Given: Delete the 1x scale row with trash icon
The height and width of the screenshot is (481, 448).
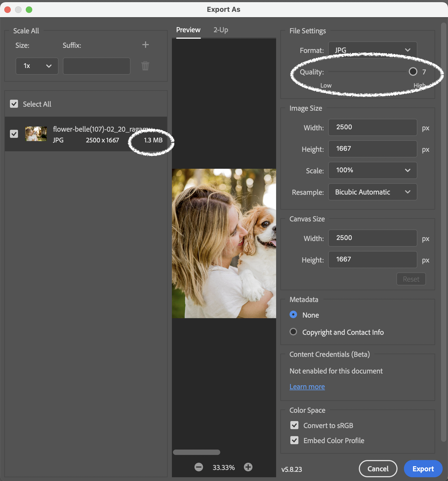Looking at the screenshot, I should 145,66.
